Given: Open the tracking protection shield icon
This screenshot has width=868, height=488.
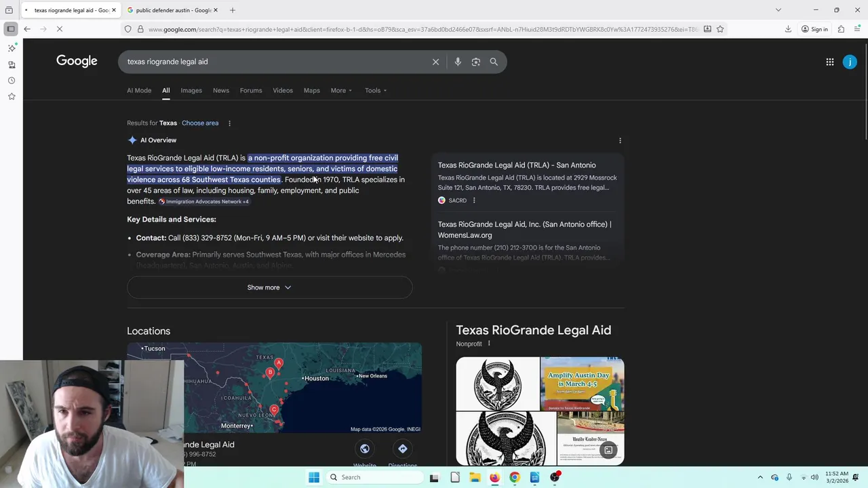Looking at the screenshot, I should (x=127, y=29).
